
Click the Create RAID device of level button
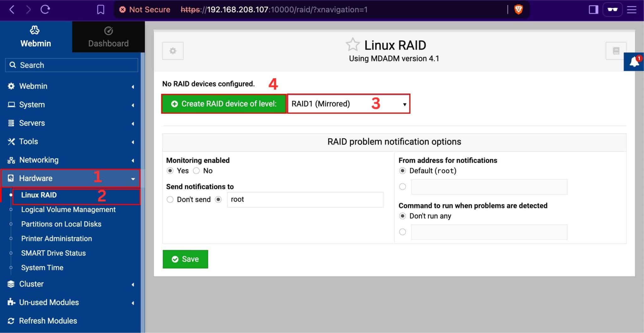[x=224, y=104]
